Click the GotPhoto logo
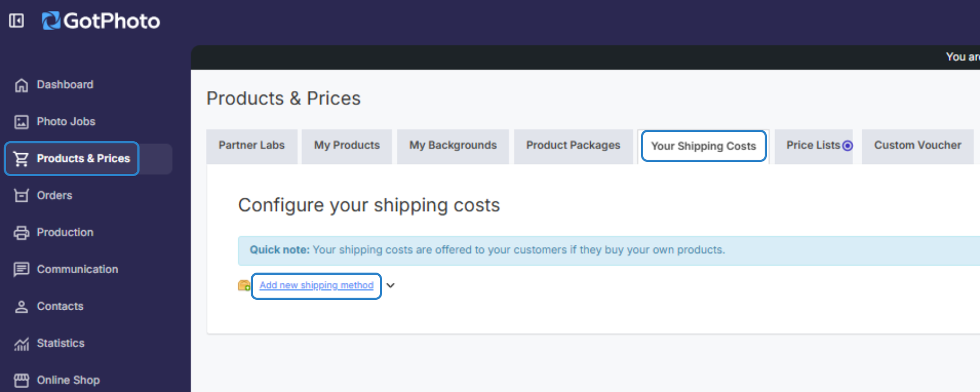The image size is (980, 392). click(101, 21)
